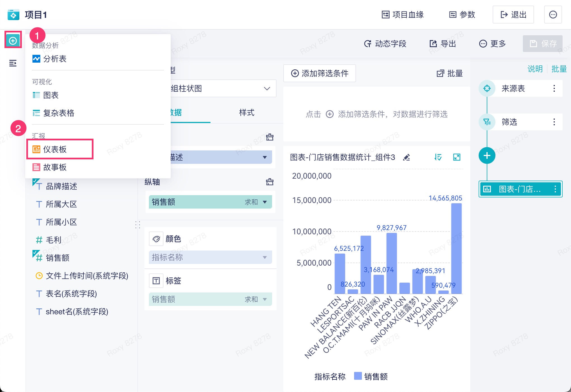Click the edit chart title pencil icon
Viewport: 571px width, 392px height.
click(406, 157)
